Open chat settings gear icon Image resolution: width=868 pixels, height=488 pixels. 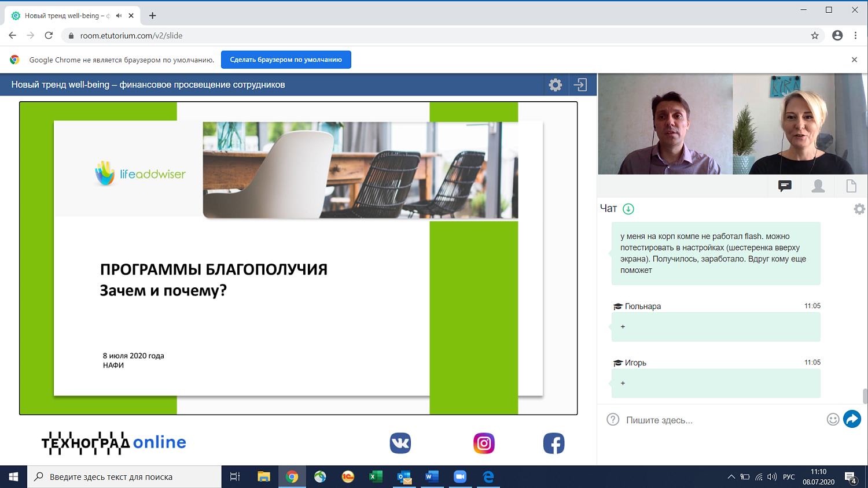pos(859,209)
